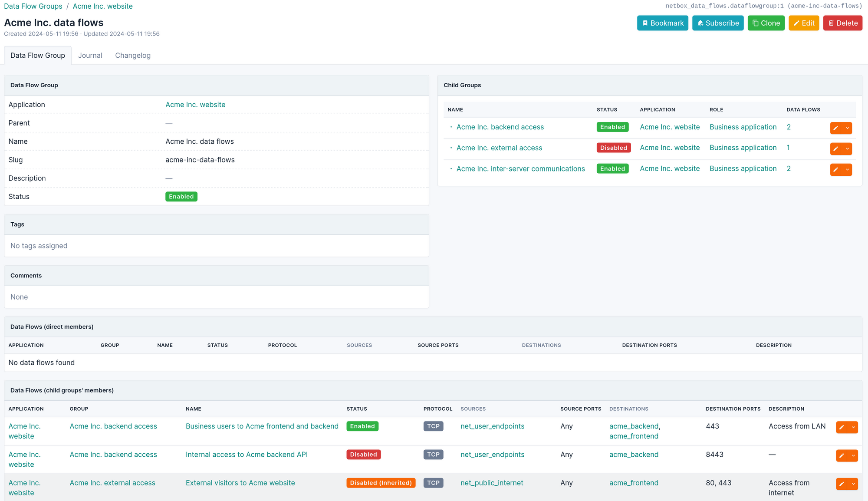Viewport: 868px width, 501px height.
Task: Expand actions dropdown for inter-server communications group
Action: coord(847,170)
